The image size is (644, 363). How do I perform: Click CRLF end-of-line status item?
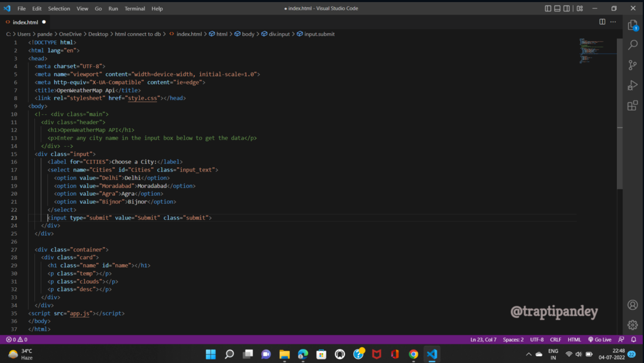(555, 339)
